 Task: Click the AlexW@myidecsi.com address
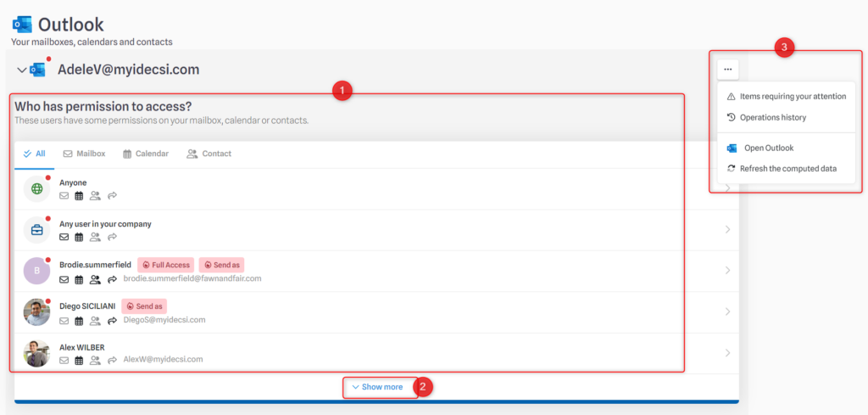(x=163, y=360)
